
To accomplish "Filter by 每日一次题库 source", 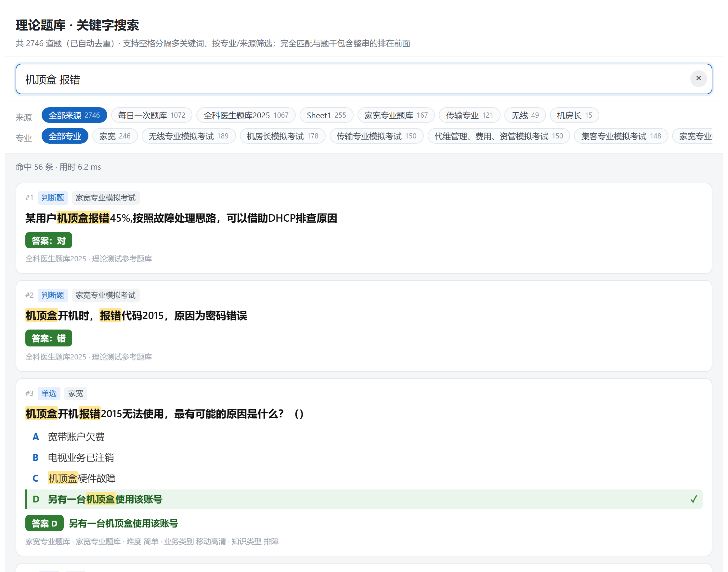I will [151, 115].
